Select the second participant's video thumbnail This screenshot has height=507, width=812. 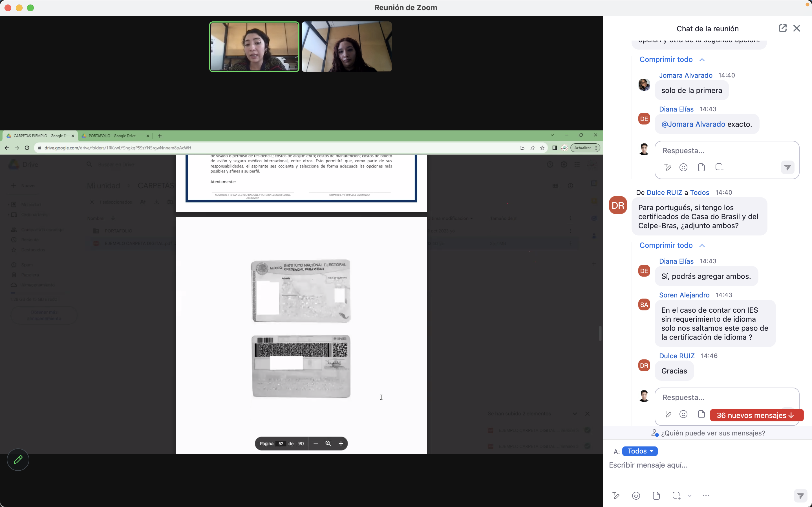pos(347,46)
